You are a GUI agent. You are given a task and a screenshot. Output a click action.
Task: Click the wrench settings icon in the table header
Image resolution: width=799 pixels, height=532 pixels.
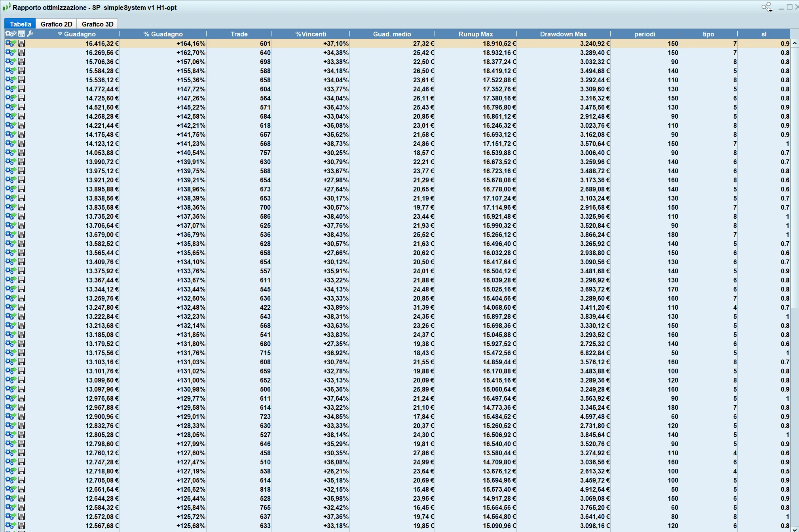[x=30, y=34]
